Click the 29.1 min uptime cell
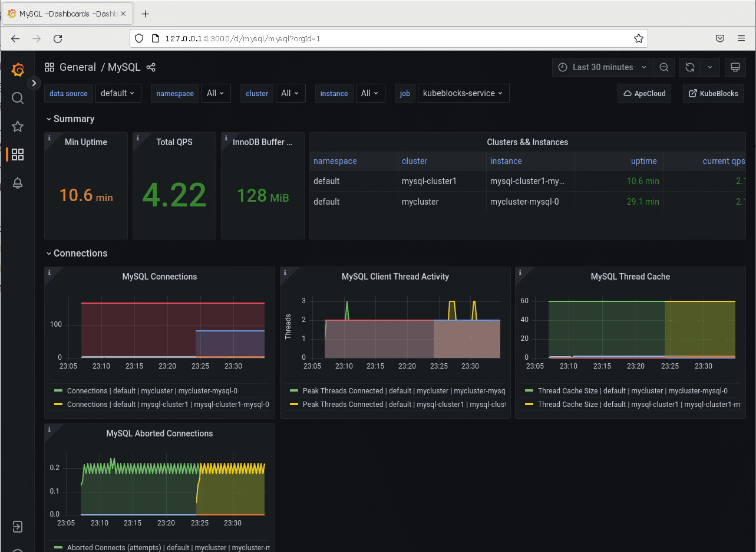The height and width of the screenshot is (552, 756). (x=619, y=202)
